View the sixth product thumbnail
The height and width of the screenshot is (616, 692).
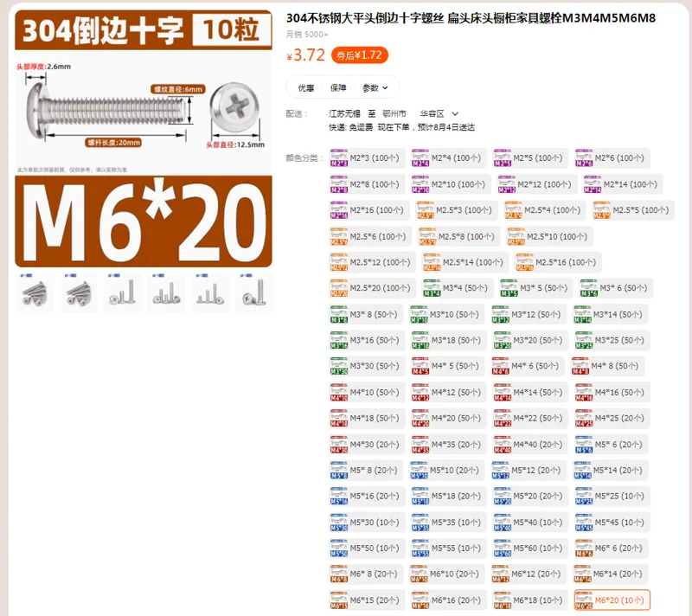point(254,293)
